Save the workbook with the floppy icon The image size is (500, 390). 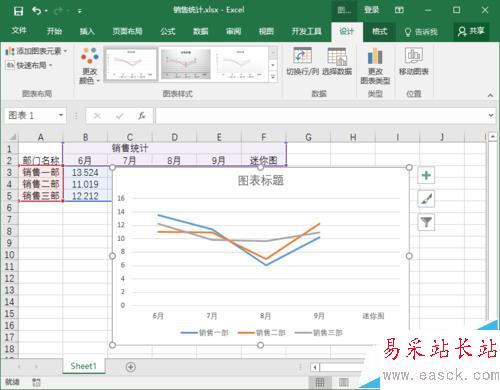[18, 11]
